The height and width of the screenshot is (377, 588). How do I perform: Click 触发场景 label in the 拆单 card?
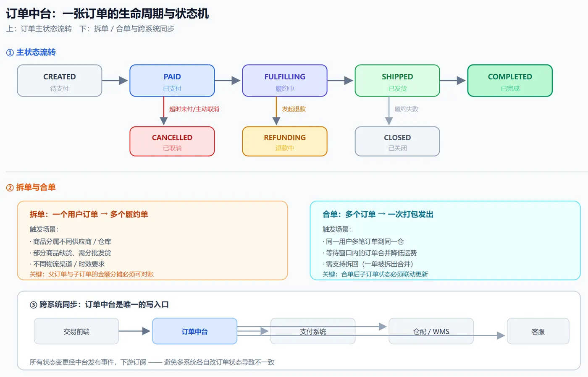[x=44, y=229]
